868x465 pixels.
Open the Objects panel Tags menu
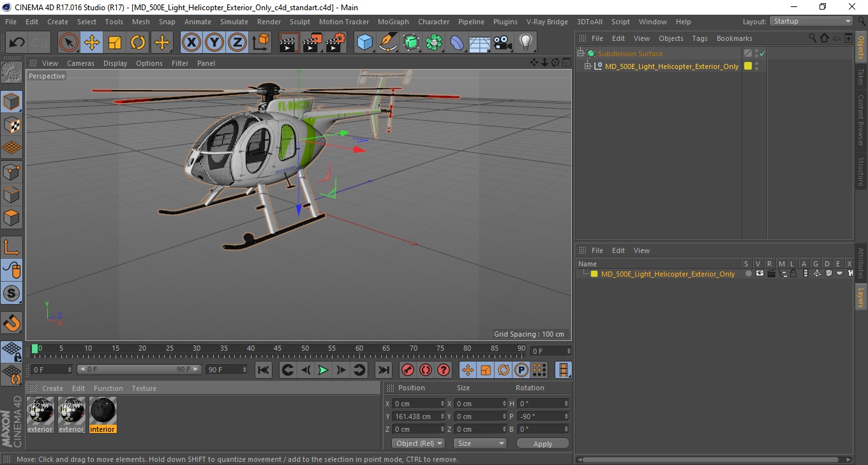click(700, 38)
